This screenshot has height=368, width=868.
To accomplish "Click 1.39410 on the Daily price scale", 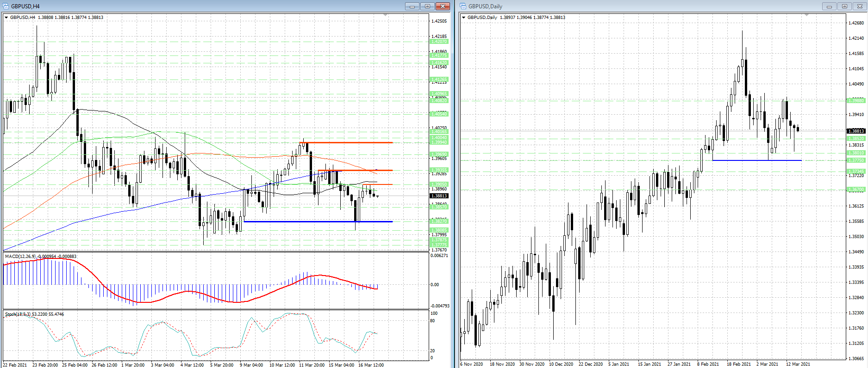I will [856, 115].
